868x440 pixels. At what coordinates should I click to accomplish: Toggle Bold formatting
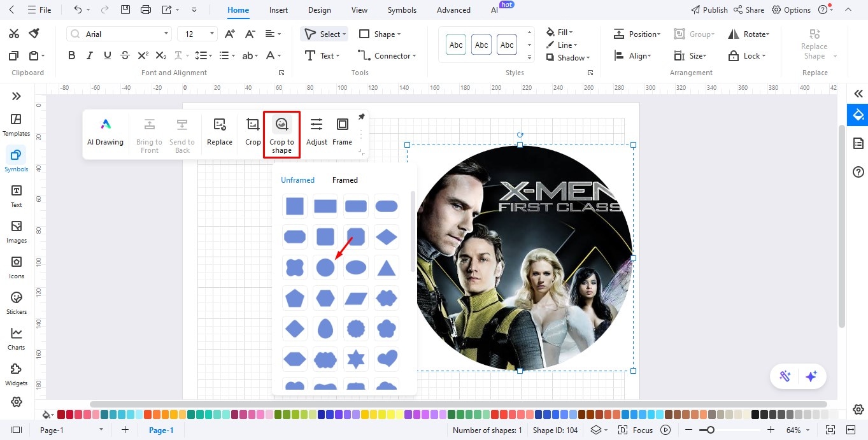click(x=72, y=55)
